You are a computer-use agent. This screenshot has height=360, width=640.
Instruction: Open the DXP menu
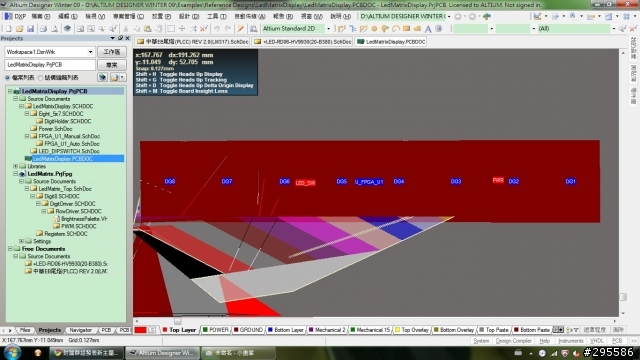16,16
